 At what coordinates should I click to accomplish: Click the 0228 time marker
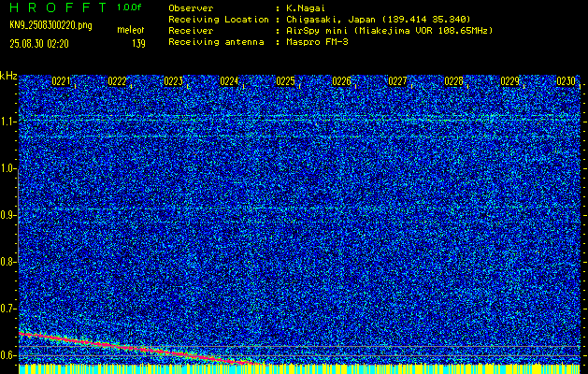[453, 81]
